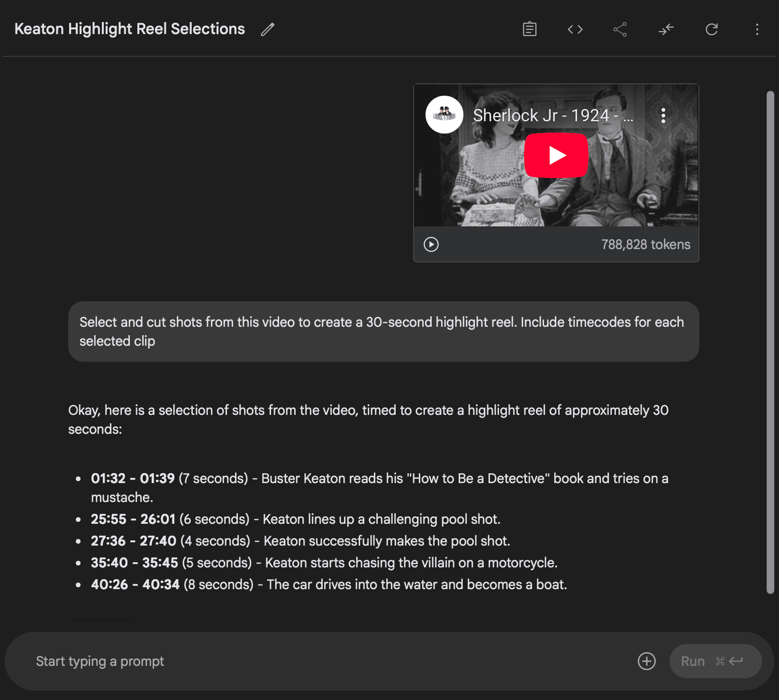Screen dimensions: 779x700
Task: Enable compare mode with the arrows icon
Action: click(x=665, y=29)
